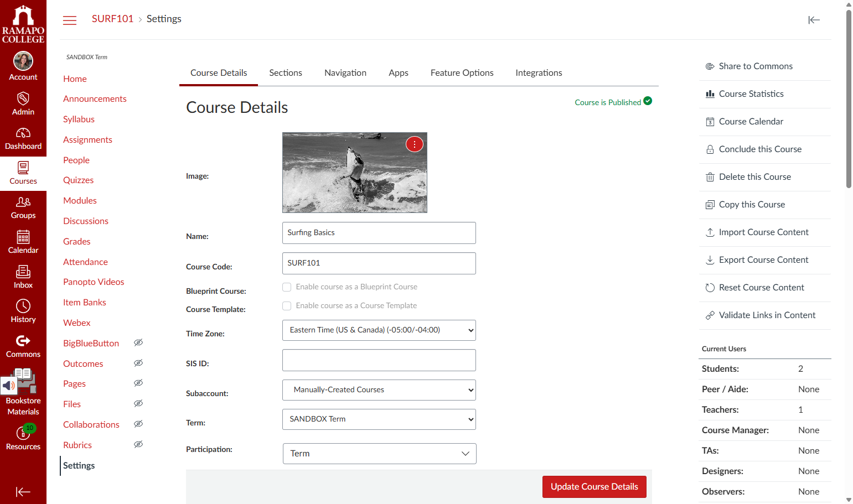
Task: Open the History tray
Action: 23,312
